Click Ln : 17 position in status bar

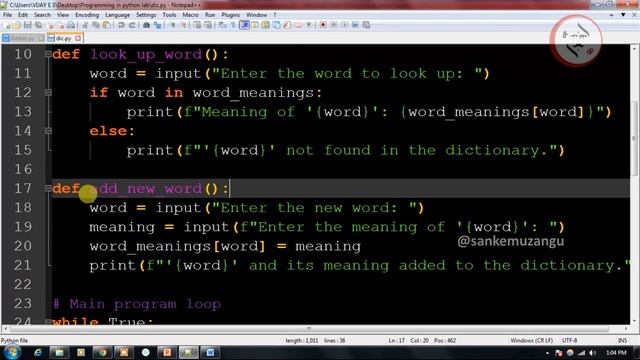pyautogui.click(x=396, y=340)
